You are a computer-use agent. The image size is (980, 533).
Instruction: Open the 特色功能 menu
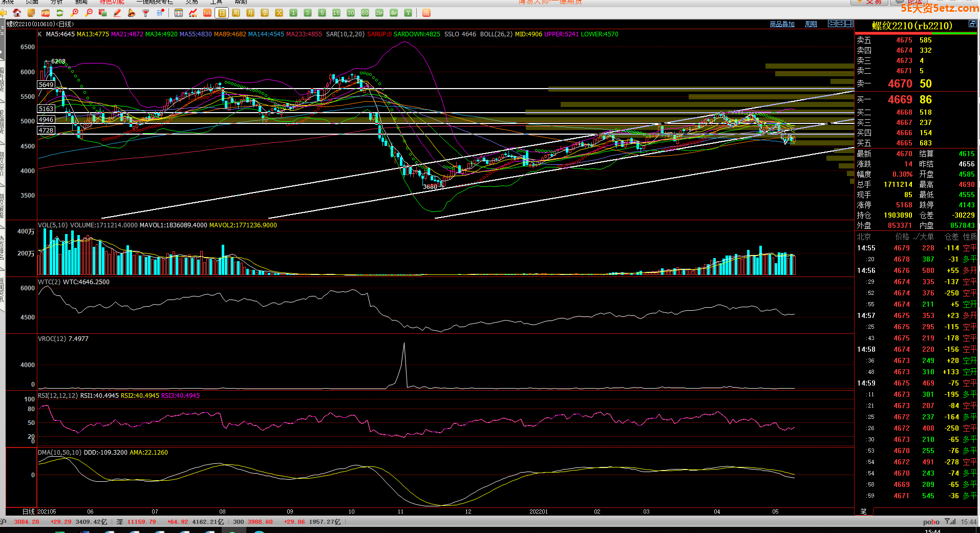coord(112,2)
